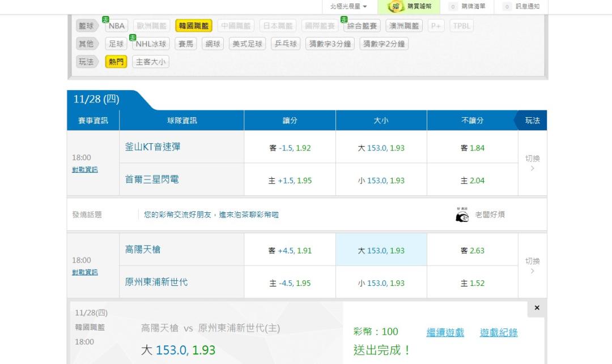Screen dimensions: 612x364
Task: Close the bet confirmation panel
Action: coord(537,308)
